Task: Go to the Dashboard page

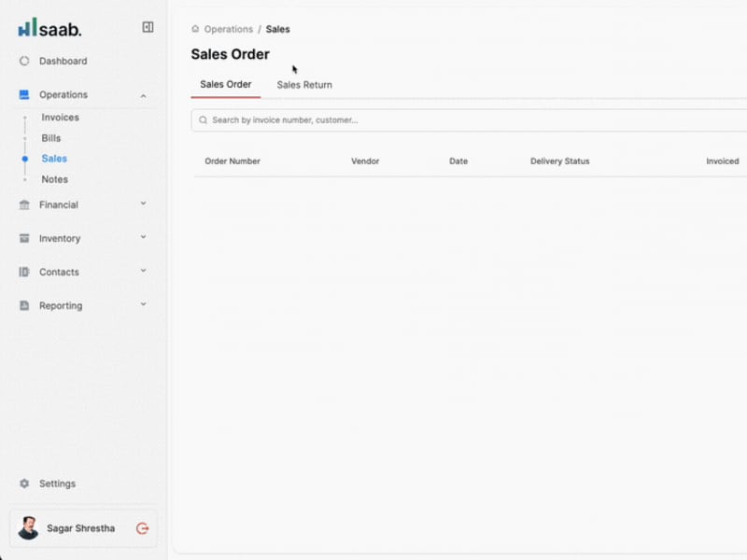Action: tap(63, 61)
